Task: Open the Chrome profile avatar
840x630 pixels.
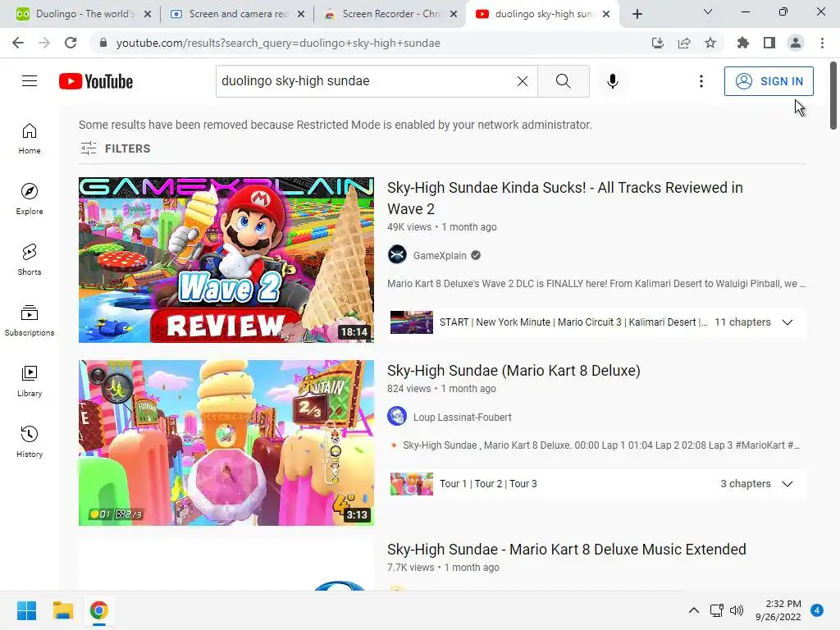Action: 796,43
